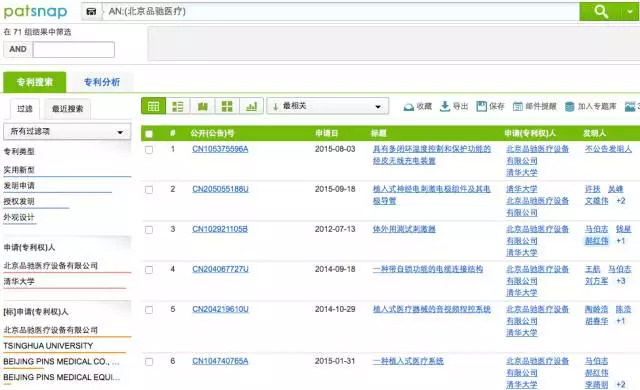Image resolution: width=640 pixels, height=390 pixels.
Task: Tick the checkbox for CN102921105B row
Action: point(149,230)
